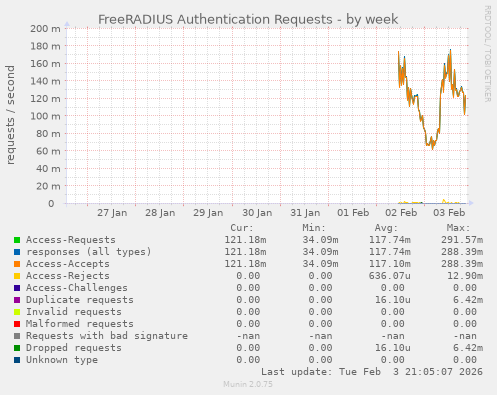Click the '29 Jan' x-axis label

pos(208,213)
